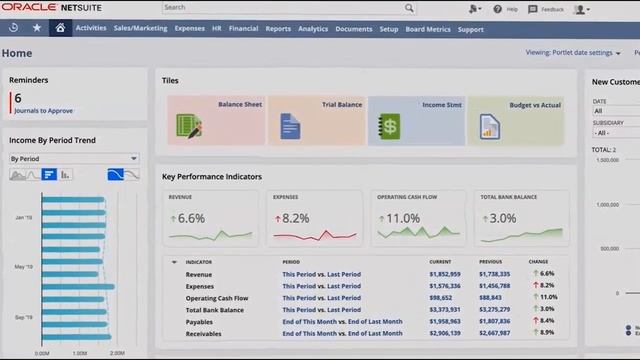Open the HR menu
The width and height of the screenshot is (640, 360).
click(x=217, y=29)
